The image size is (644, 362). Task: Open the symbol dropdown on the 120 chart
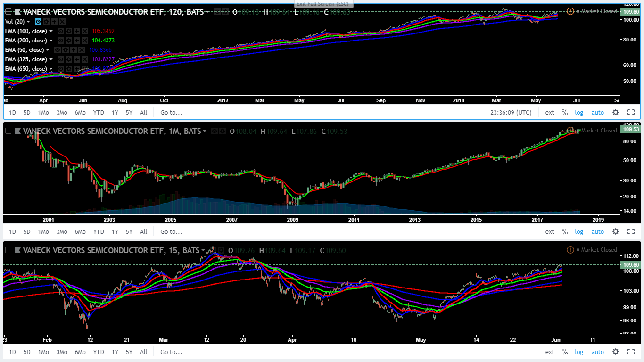(x=207, y=12)
